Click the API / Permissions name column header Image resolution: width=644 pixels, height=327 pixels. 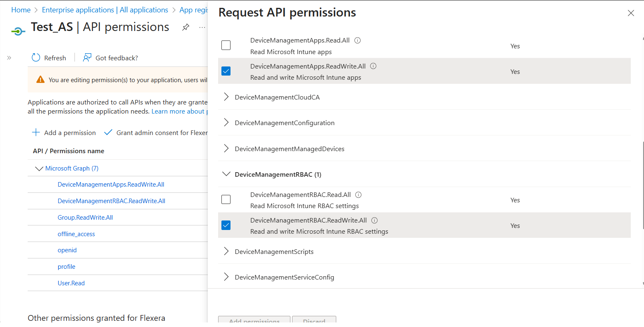69,151
